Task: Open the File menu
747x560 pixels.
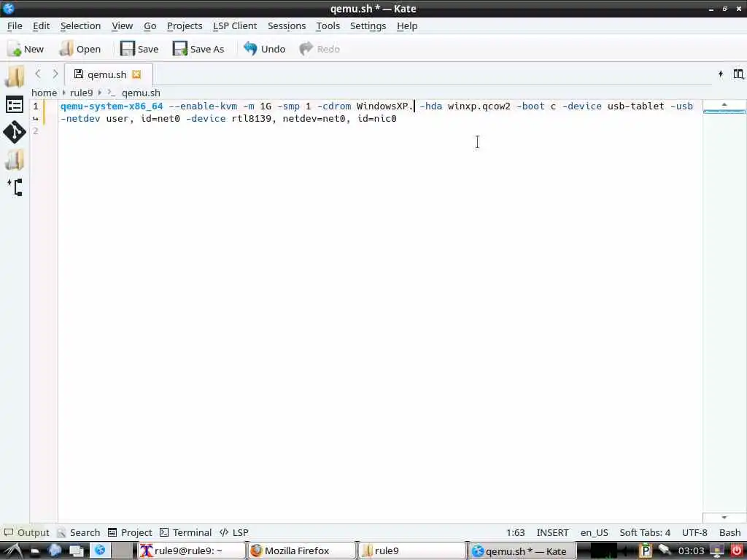Action: (15, 26)
